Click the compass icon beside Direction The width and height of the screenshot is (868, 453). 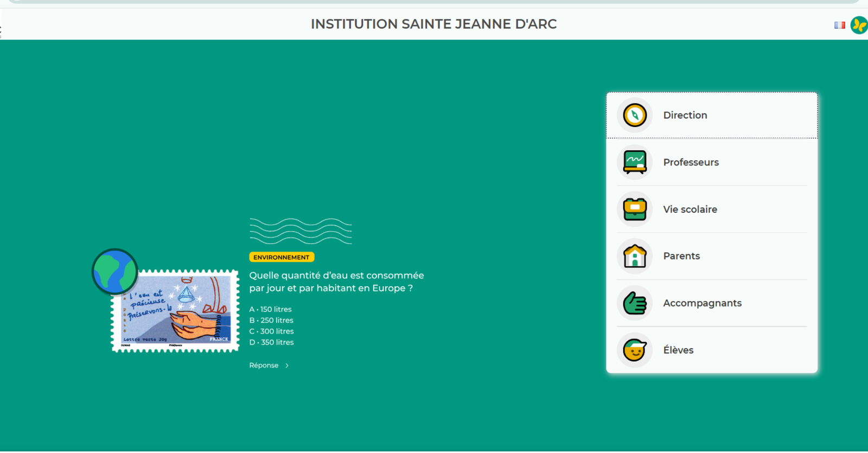pyautogui.click(x=635, y=115)
